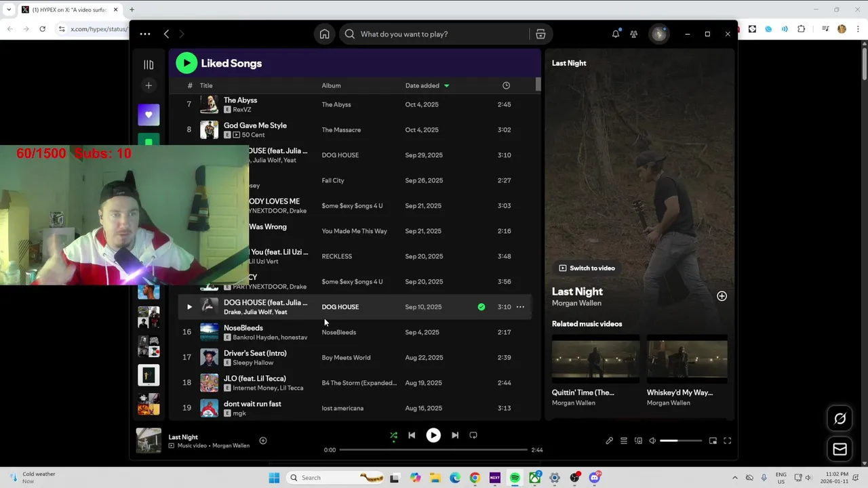Image resolution: width=868 pixels, height=488 pixels.
Task: Open Fall City album link
Action: (x=333, y=180)
